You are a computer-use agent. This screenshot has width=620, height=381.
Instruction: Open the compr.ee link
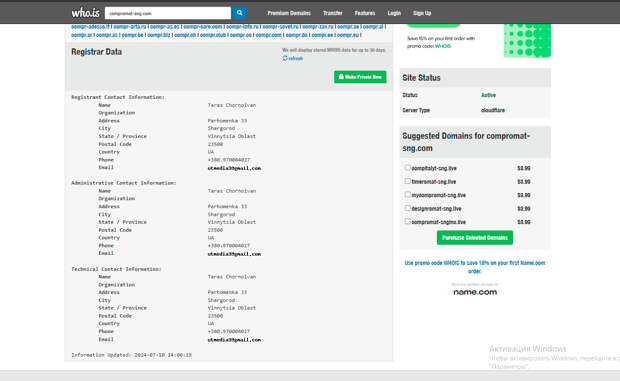pos(322,35)
